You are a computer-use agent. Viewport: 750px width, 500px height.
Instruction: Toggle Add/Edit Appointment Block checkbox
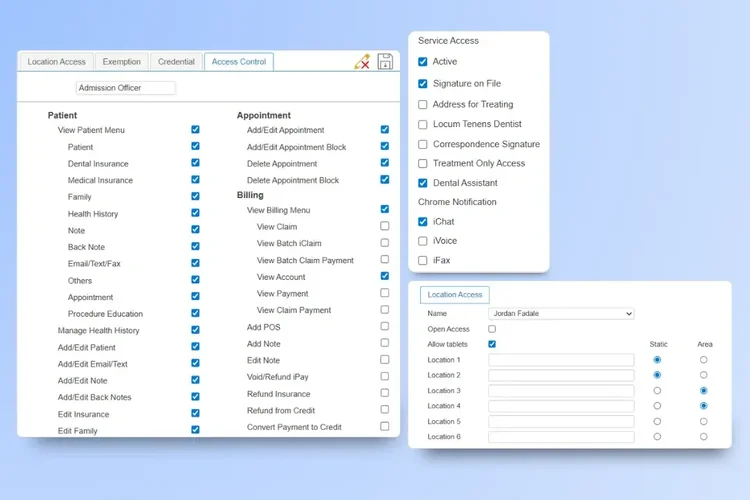pos(385,146)
